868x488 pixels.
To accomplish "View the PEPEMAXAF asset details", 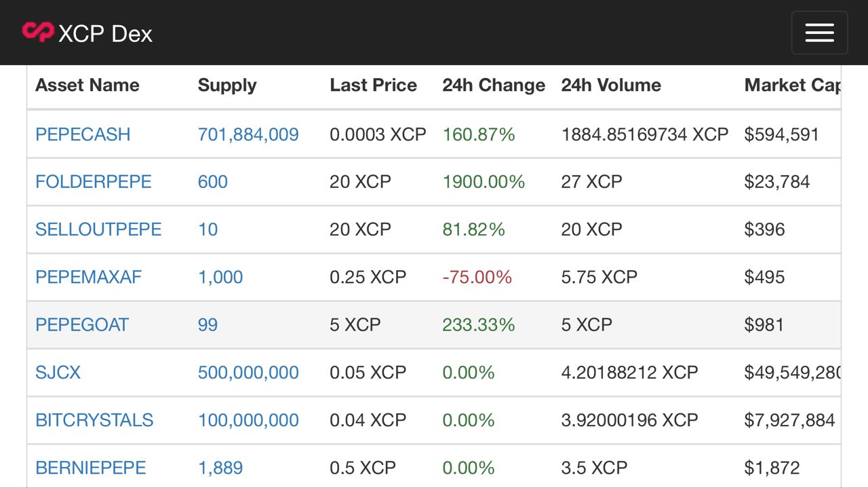I will [89, 277].
